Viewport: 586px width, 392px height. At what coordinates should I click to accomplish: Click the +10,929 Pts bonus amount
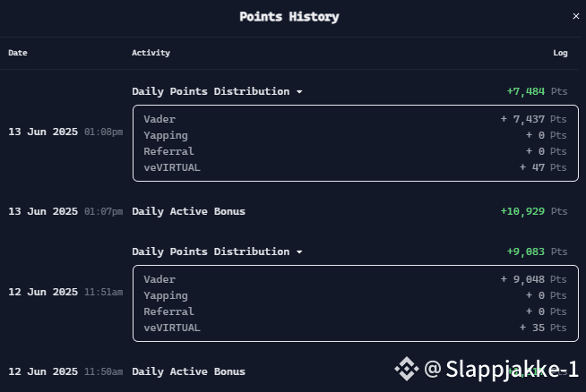coord(534,211)
